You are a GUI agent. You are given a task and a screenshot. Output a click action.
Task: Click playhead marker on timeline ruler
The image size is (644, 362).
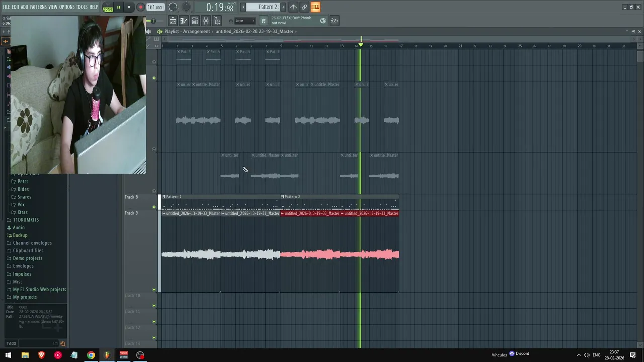click(360, 45)
